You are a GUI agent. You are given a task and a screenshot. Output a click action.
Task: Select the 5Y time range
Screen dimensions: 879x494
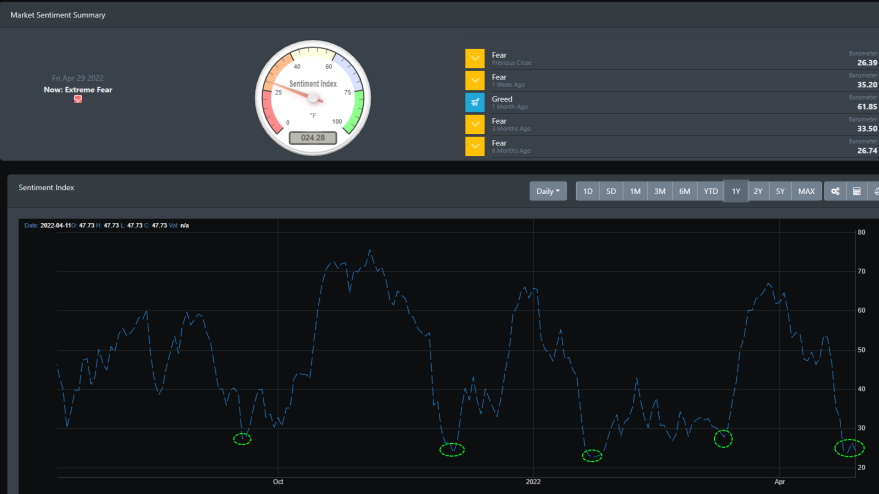tap(780, 191)
